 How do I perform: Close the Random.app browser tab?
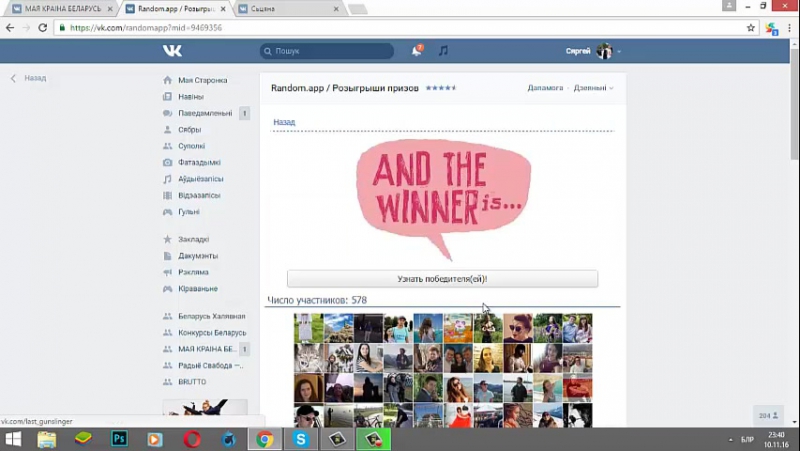[x=223, y=9]
